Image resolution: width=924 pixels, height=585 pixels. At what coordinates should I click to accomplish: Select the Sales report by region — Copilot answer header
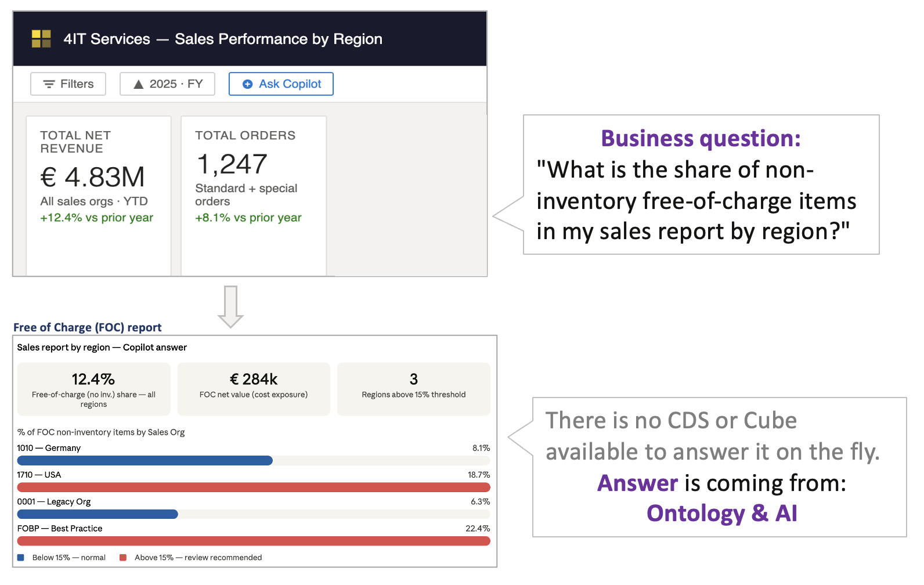(x=102, y=347)
